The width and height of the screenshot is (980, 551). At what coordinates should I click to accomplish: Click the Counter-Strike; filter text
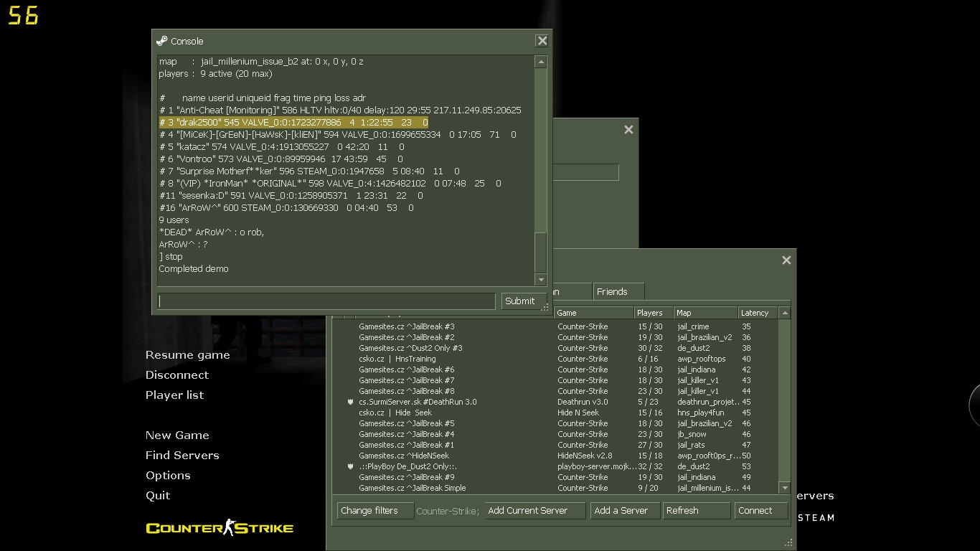448,512
